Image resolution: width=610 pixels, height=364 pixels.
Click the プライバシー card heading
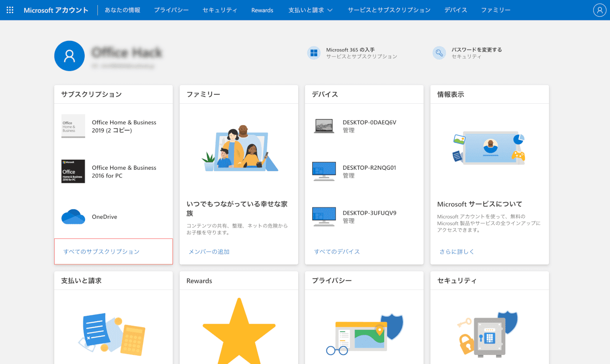coord(332,281)
